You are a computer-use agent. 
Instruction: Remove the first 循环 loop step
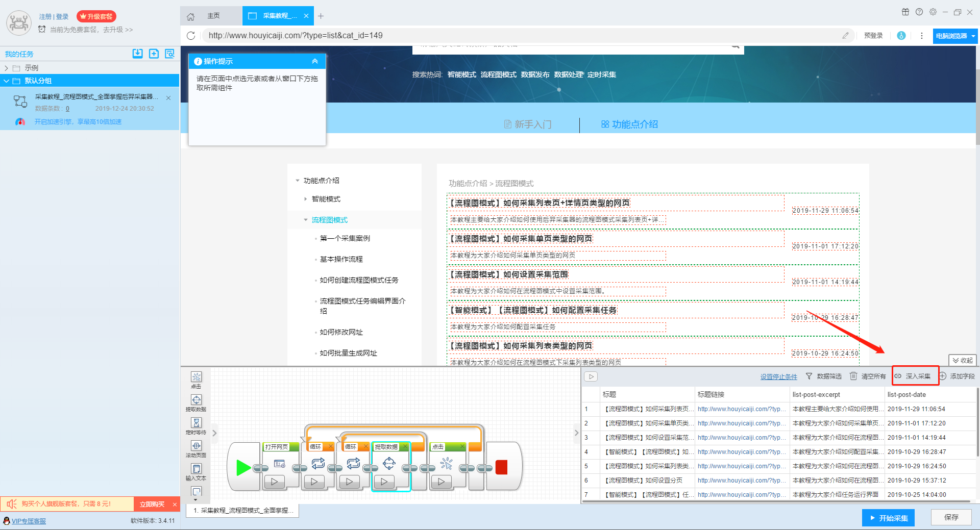tap(330, 446)
